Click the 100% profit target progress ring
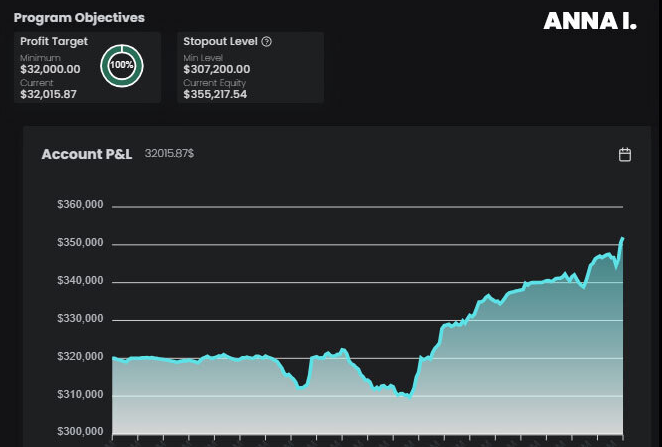This screenshot has width=662, height=447. [x=122, y=65]
